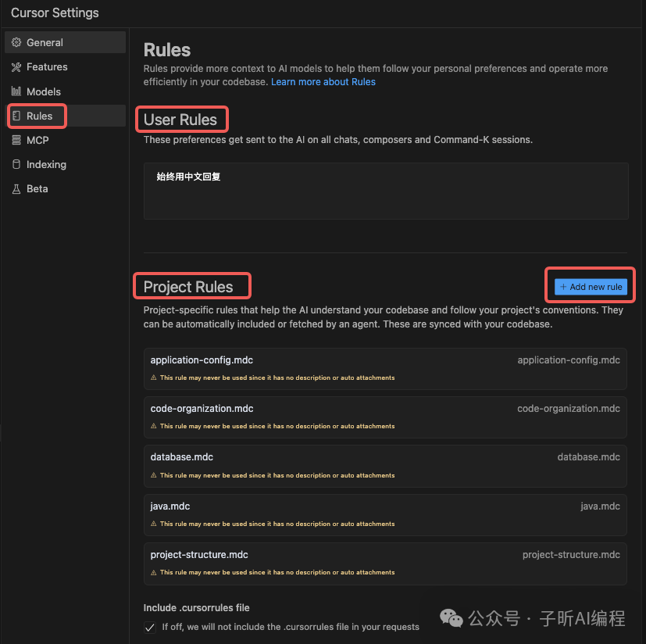Open the database.mdc rule
The height and width of the screenshot is (644, 646).
tap(385, 466)
